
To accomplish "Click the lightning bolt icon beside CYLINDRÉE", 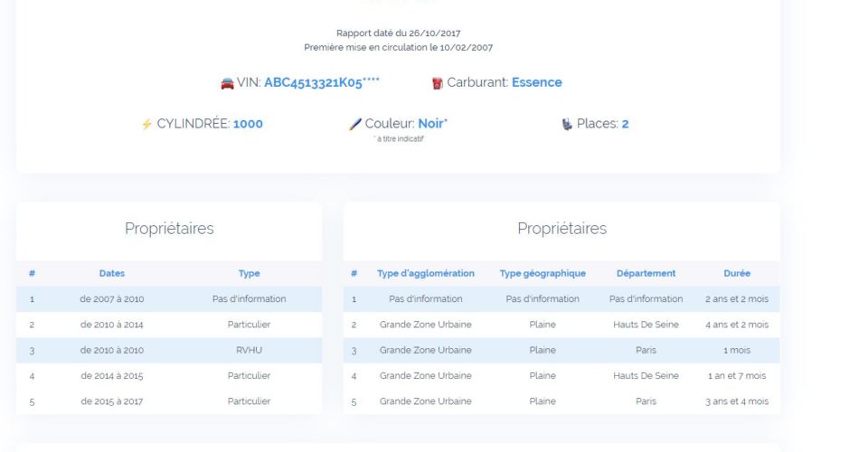I will (146, 124).
